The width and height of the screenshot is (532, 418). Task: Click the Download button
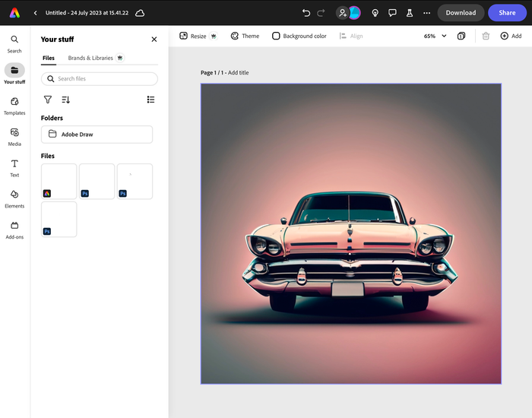(461, 13)
